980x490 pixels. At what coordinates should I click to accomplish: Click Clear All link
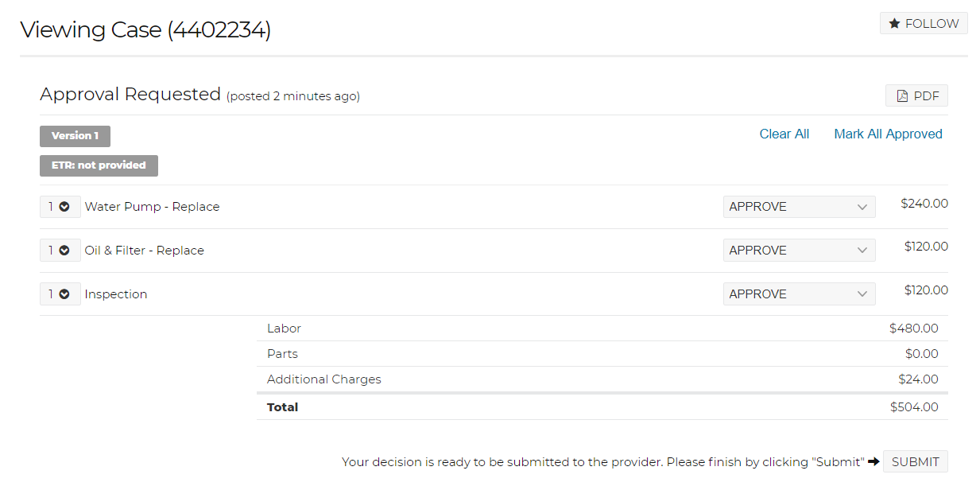click(784, 134)
